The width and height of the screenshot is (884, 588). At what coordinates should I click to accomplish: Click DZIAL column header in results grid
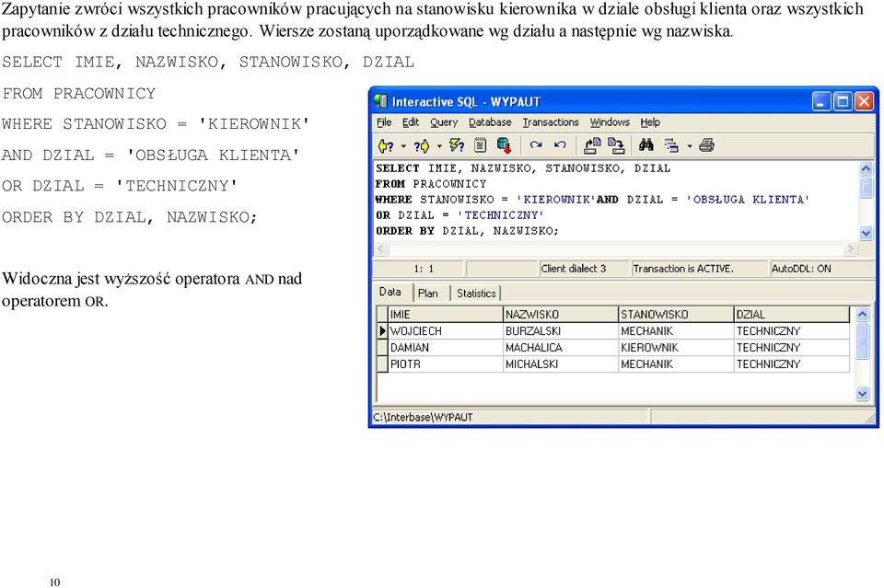[792, 315]
